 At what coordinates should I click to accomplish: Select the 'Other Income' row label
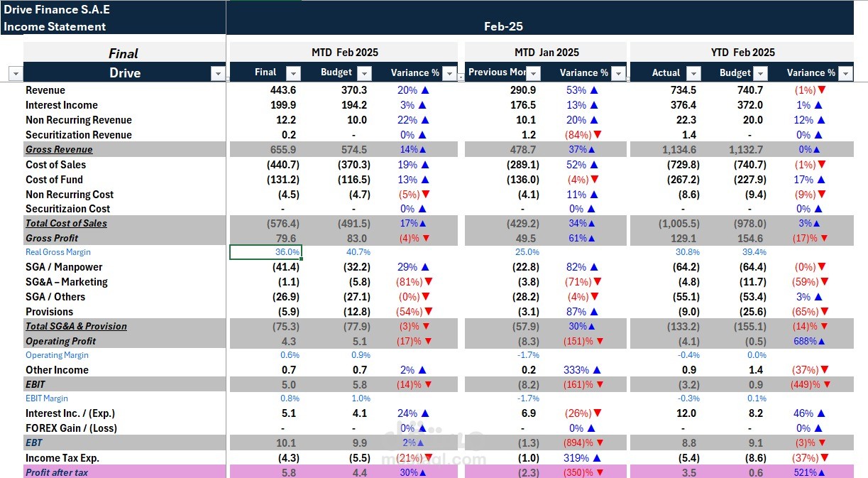57,370
